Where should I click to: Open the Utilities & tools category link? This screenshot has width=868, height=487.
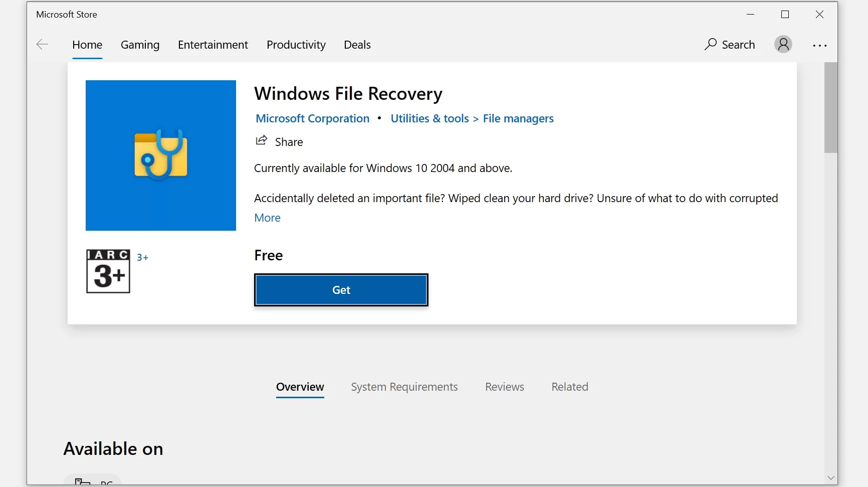pos(430,118)
